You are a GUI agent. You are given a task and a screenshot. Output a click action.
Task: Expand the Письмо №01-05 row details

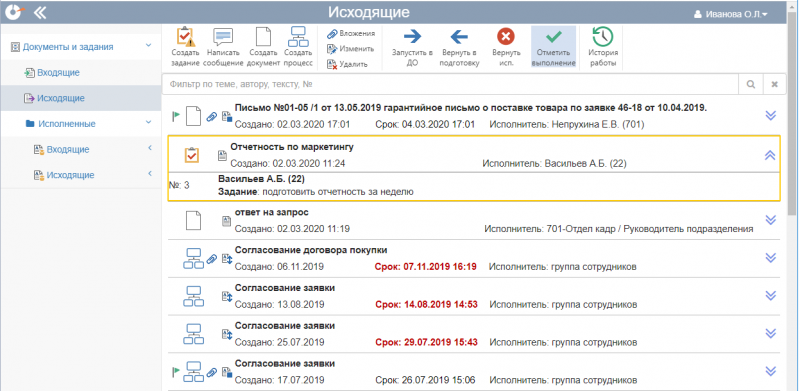(771, 115)
